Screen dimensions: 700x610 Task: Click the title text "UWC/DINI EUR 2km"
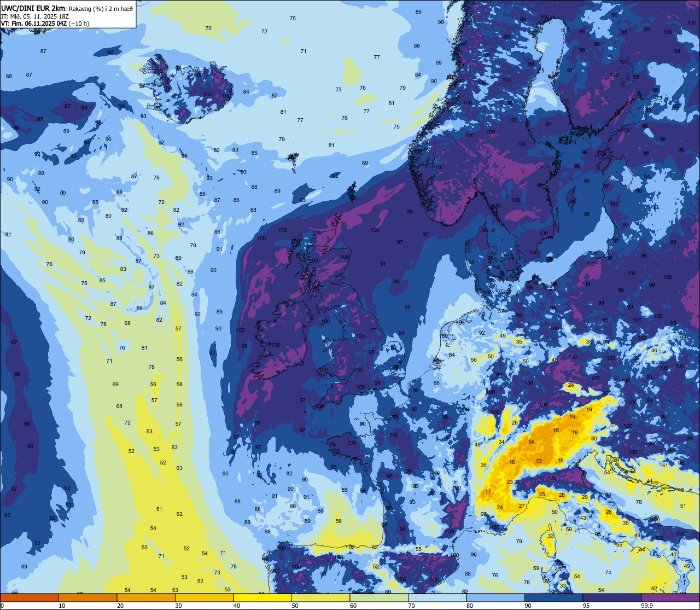33,8
